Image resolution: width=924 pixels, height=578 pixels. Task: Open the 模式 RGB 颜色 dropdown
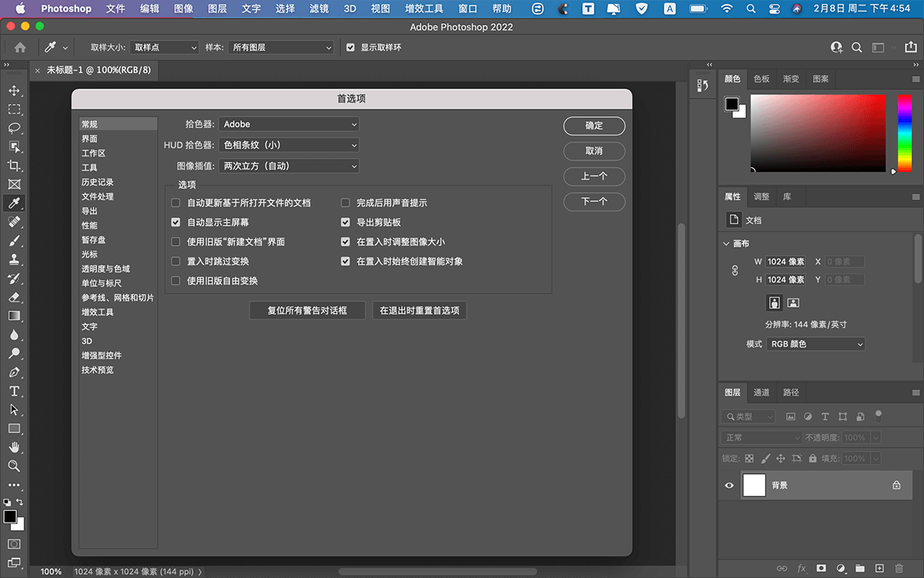816,344
